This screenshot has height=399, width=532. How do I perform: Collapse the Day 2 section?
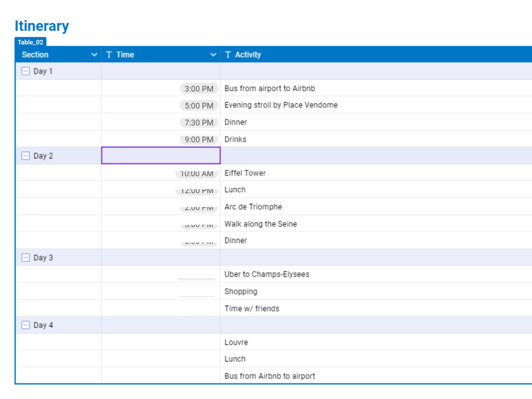click(26, 156)
